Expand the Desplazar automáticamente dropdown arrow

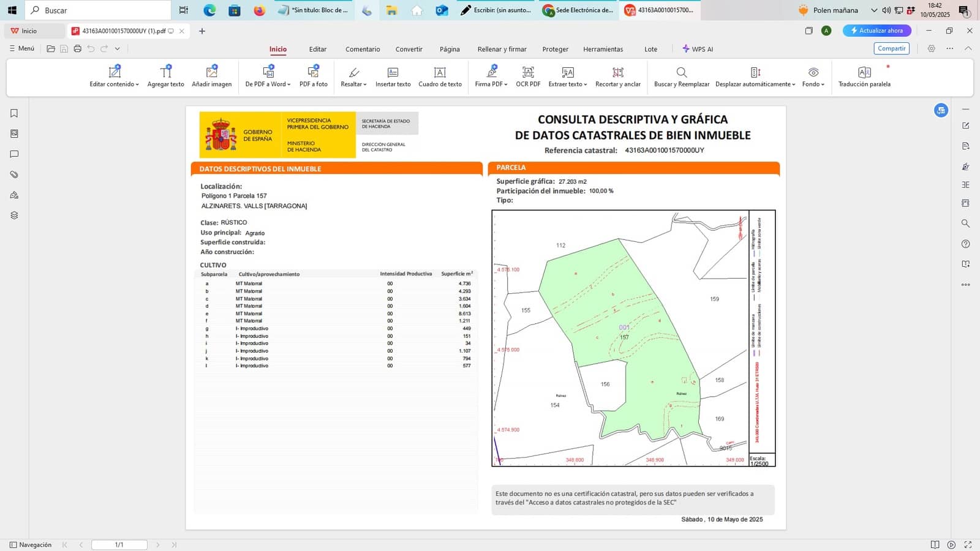[794, 84]
